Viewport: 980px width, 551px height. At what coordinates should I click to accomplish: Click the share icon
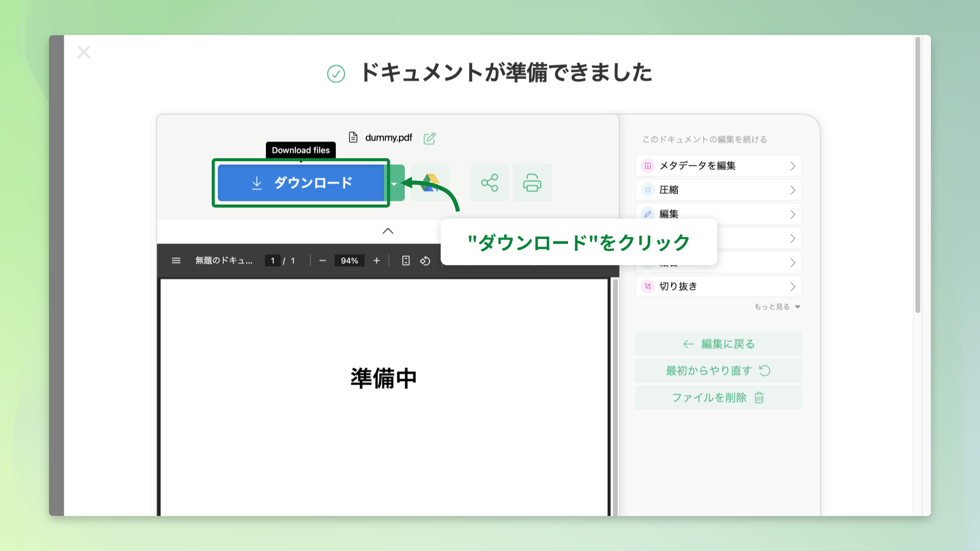(489, 183)
